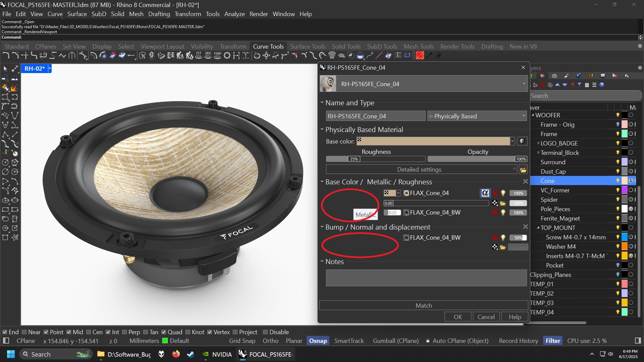The image size is (644, 362).
Task: Switch to the Render Tools tab
Action: tap(457, 46)
